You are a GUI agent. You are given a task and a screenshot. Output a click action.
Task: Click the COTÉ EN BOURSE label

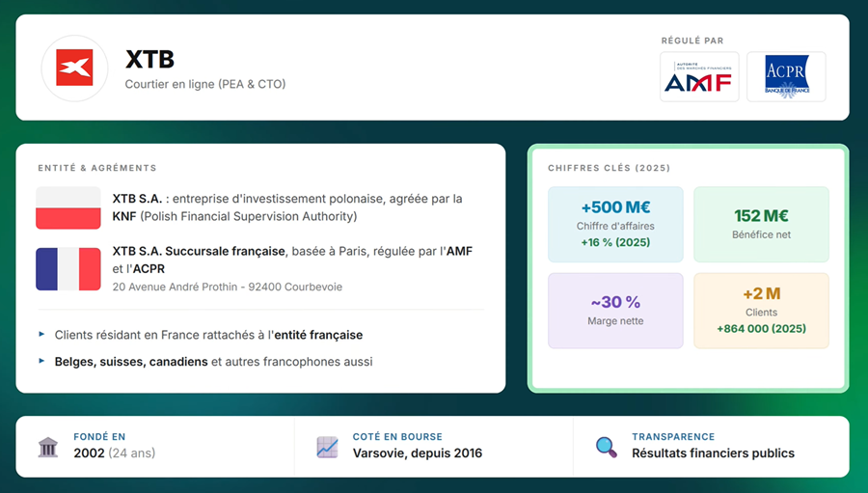[x=397, y=436]
